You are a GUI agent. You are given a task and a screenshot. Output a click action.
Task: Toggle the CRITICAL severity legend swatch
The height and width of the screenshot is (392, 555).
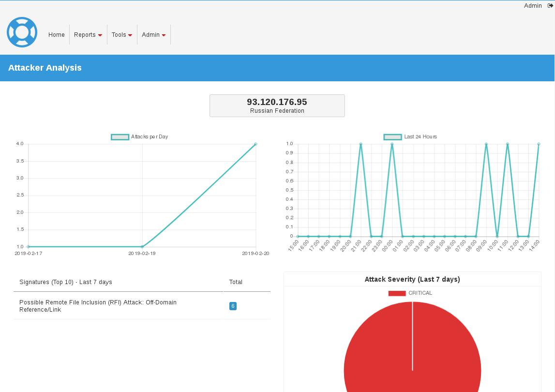point(397,293)
